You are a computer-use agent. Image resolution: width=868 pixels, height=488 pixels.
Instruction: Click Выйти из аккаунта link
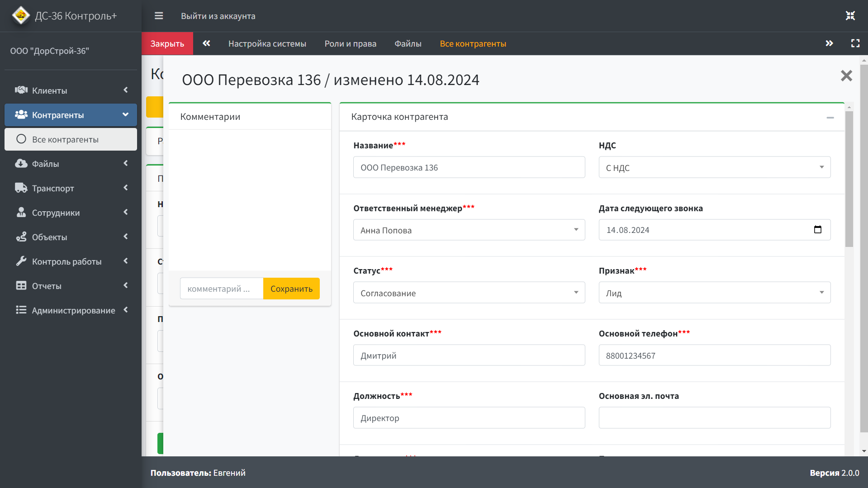pyautogui.click(x=218, y=16)
